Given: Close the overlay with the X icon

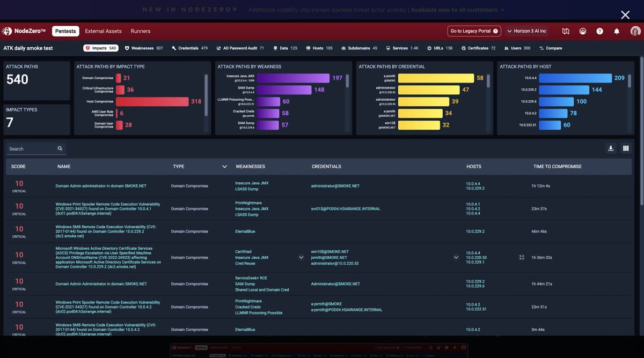Looking at the screenshot, I should tap(625, 15).
